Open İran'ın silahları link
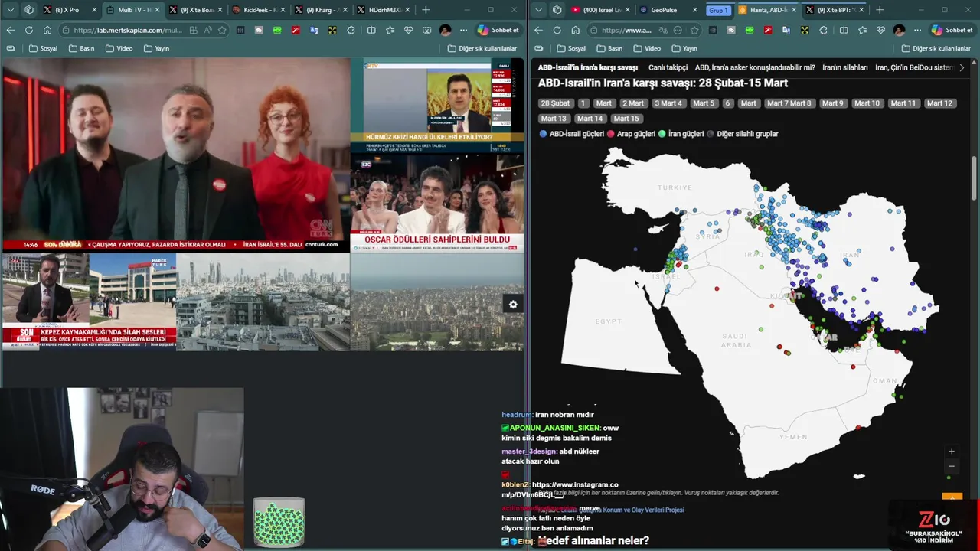Viewport: 980px width, 551px height. pyautogui.click(x=845, y=67)
